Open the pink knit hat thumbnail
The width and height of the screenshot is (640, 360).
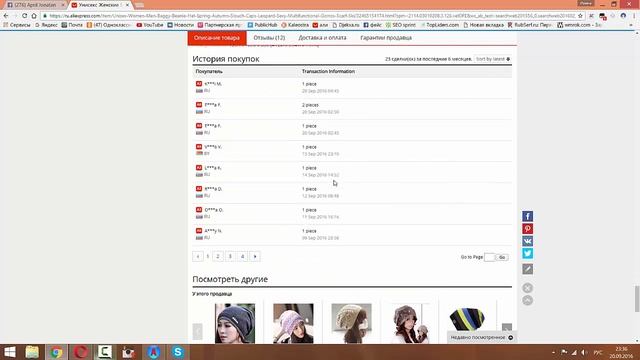(x=293, y=323)
